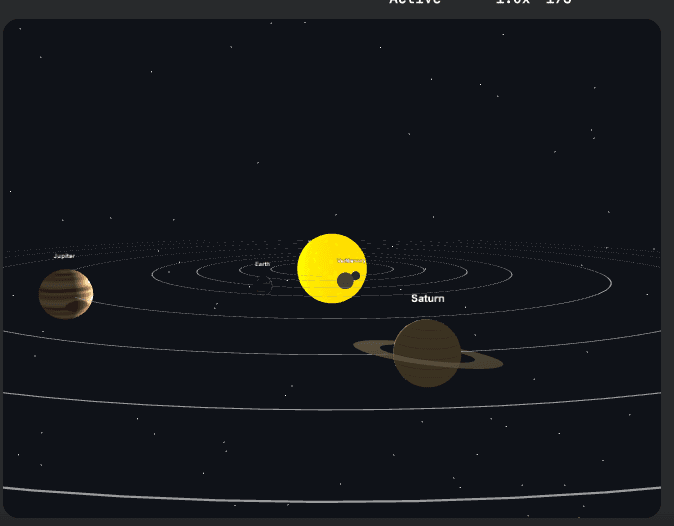Click the bottom edge of Saturn's sphere
Viewport: 674px width, 526px height.
427,384
